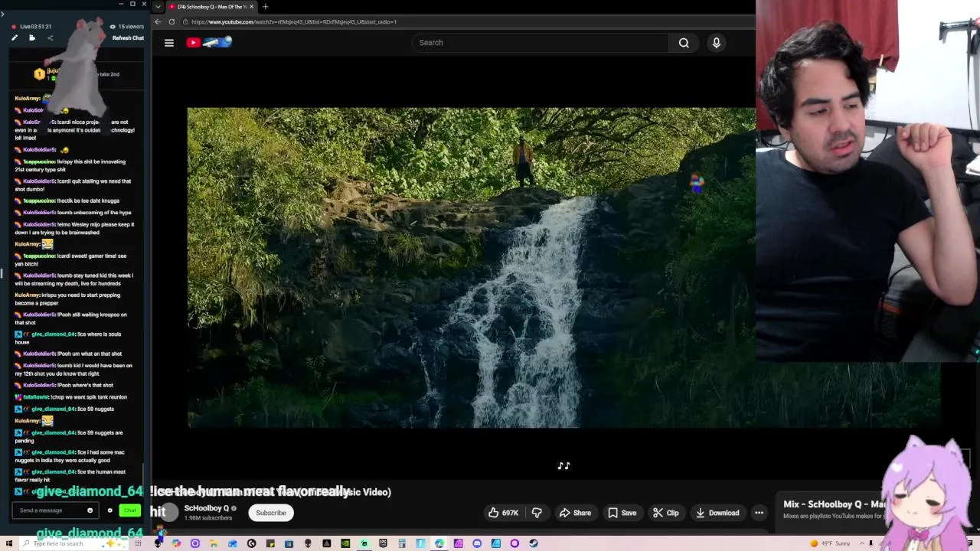Close the ScHoolboy Q browser tab

tap(252, 7)
